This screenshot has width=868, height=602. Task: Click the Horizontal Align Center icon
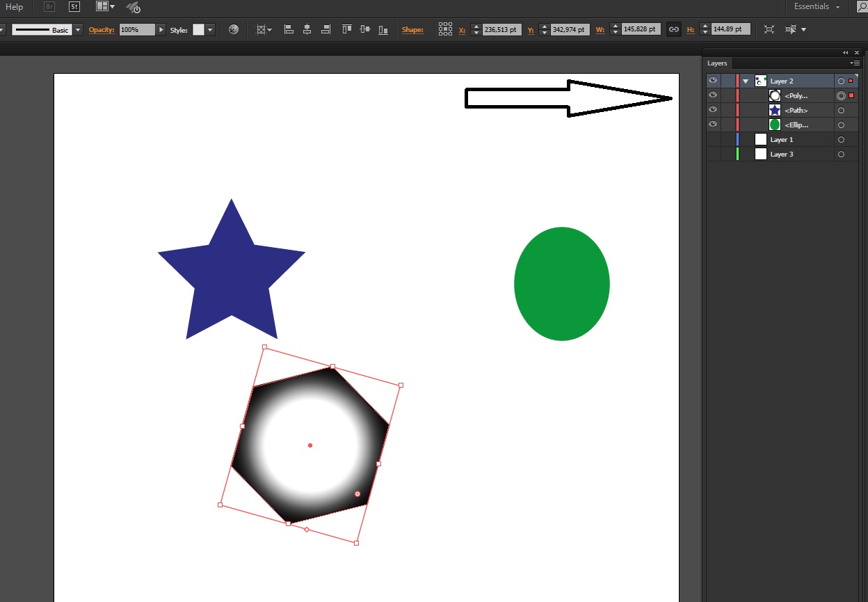pos(307,30)
